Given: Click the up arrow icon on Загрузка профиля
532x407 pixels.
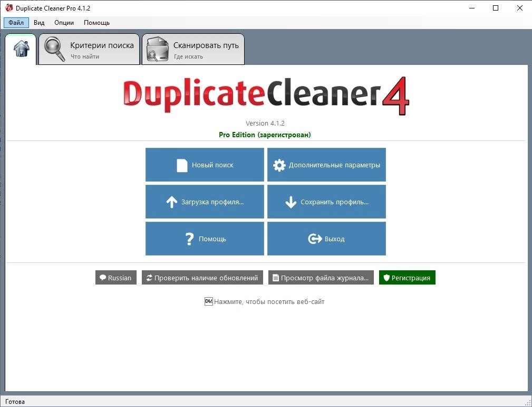Looking at the screenshot, I should 172,203.
